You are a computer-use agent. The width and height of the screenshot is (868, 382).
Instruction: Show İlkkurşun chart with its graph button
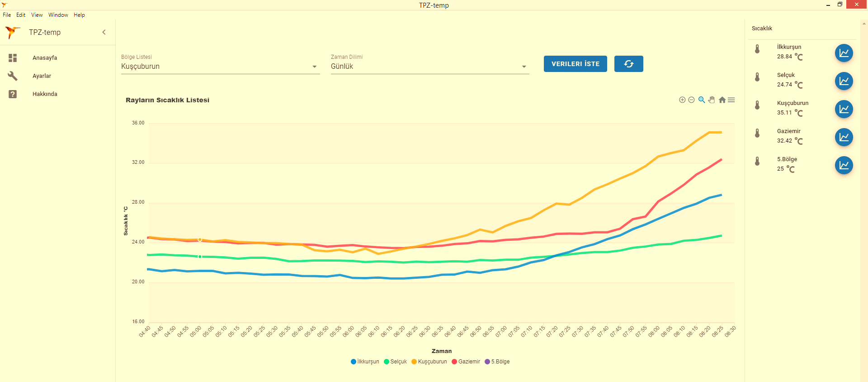point(844,53)
